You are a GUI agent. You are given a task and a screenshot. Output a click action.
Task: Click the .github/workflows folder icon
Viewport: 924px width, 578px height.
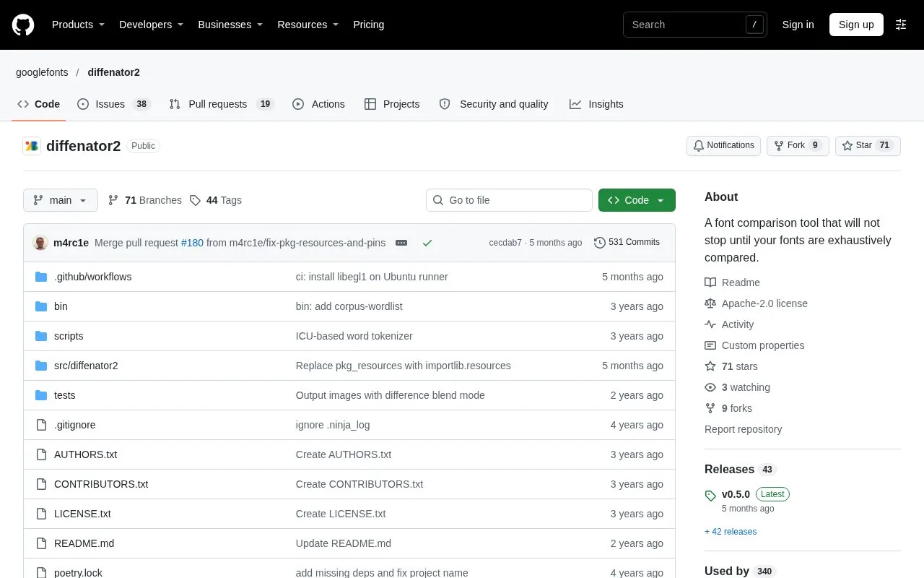point(41,277)
